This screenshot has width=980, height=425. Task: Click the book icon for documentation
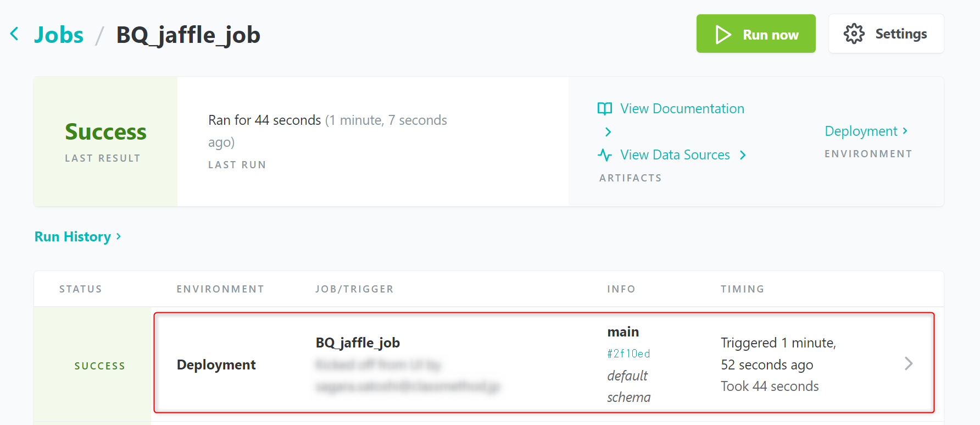(x=605, y=109)
